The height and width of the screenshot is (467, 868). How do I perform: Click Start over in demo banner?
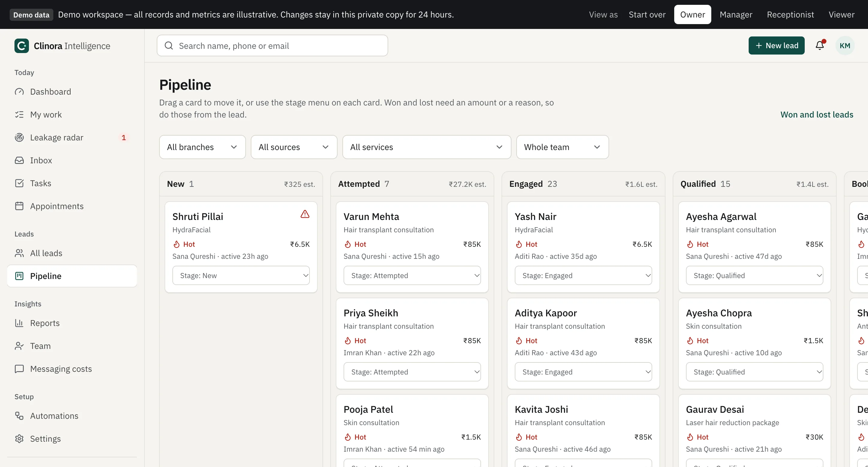pyautogui.click(x=647, y=14)
